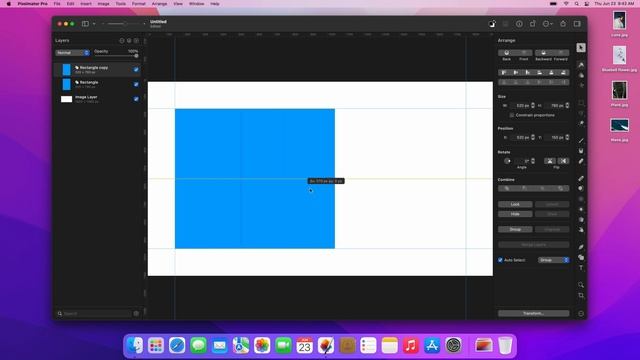Open the Normal blend mode dropdown
This screenshot has width=640, height=360.
coord(72,53)
